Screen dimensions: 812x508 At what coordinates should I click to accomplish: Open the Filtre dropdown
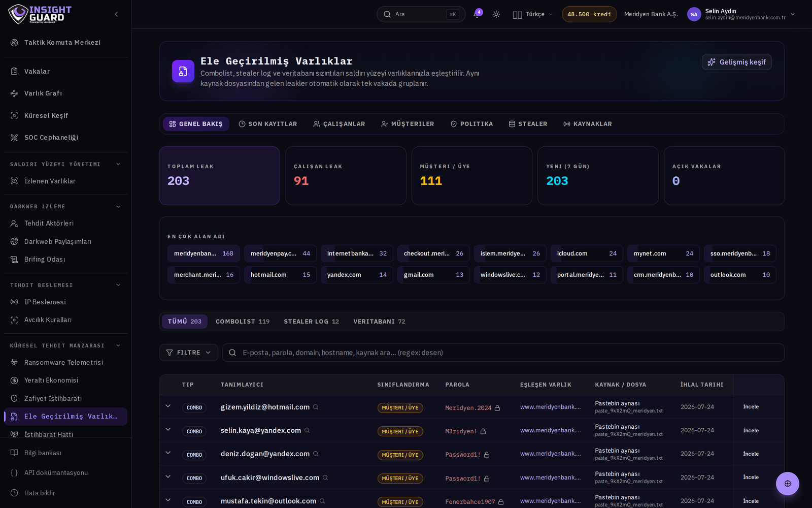pyautogui.click(x=189, y=353)
